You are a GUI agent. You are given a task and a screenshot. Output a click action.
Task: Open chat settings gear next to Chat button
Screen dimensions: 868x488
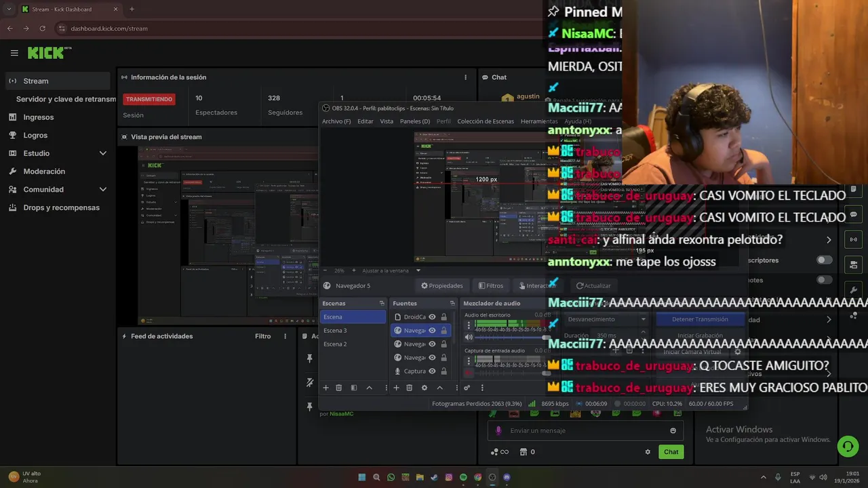[x=648, y=452]
